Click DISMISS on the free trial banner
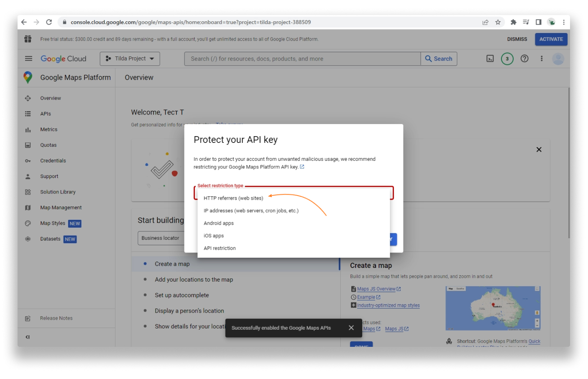The height and width of the screenshot is (379, 588). pos(517,39)
